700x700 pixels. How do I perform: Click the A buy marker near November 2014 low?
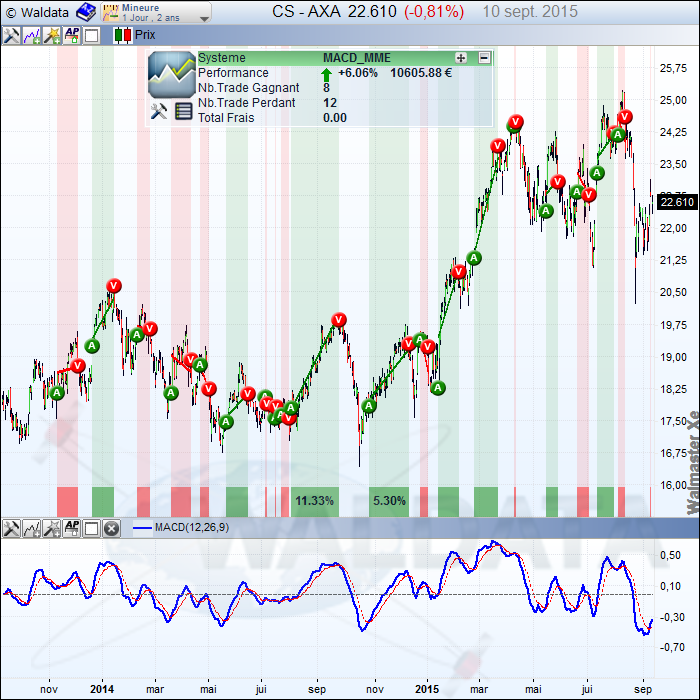pos(369,406)
